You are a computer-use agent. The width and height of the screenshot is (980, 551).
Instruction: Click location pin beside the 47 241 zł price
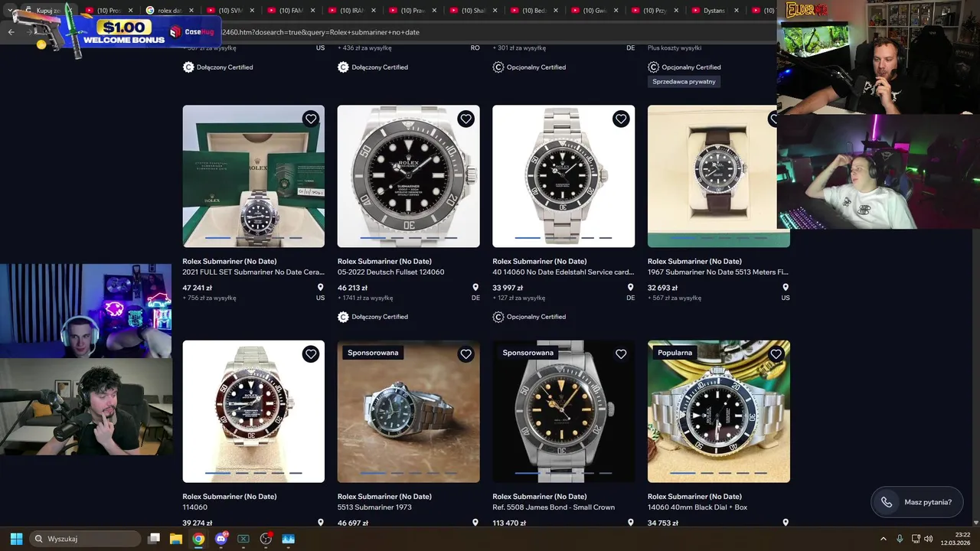click(x=321, y=288)
